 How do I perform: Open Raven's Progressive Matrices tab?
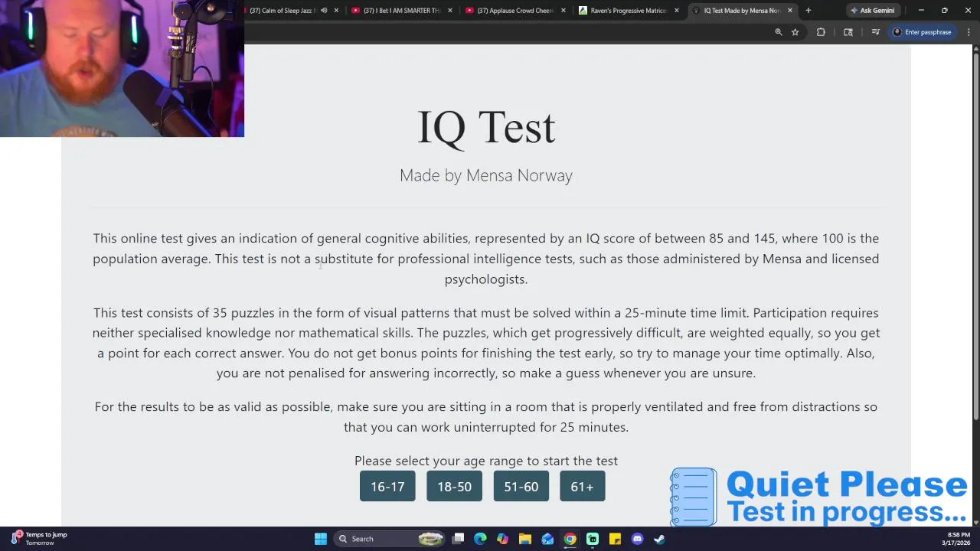coord(628,11)
